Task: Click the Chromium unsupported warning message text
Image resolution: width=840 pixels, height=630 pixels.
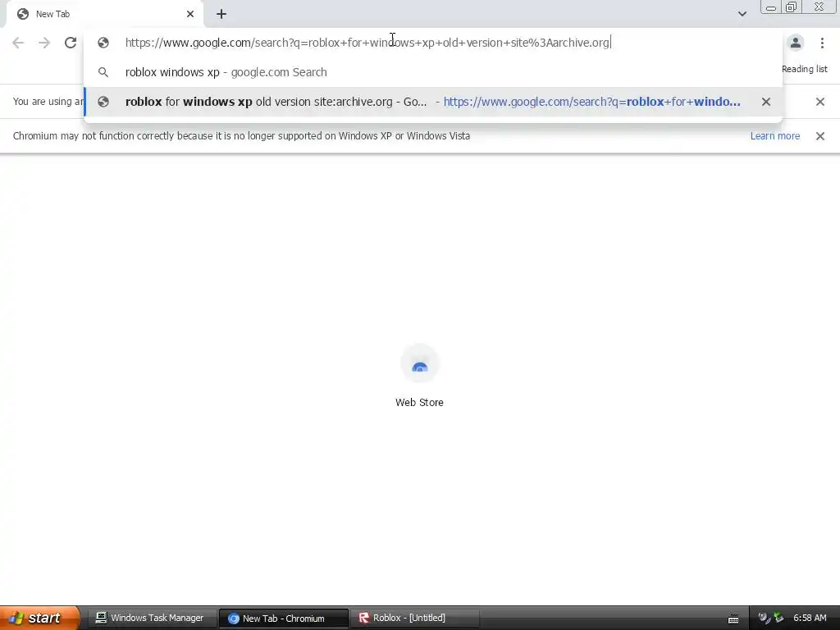Action: (242, 136)
